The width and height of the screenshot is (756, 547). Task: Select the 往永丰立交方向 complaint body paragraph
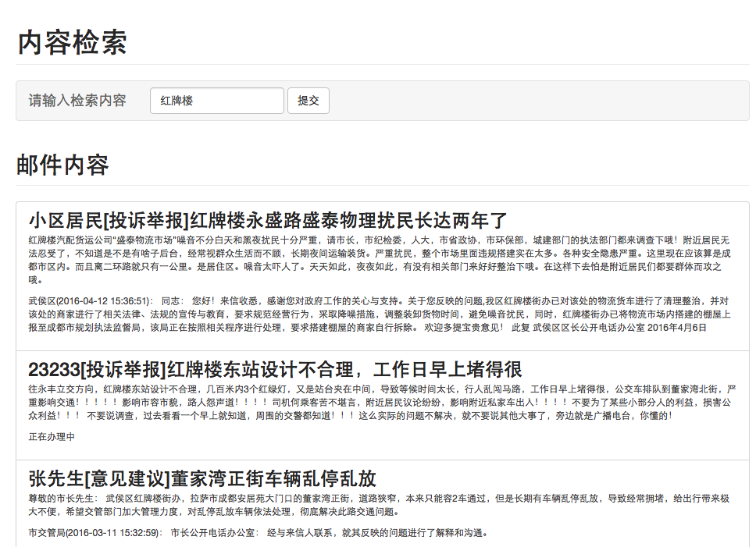pyautogui.click(x=381, y=402)
